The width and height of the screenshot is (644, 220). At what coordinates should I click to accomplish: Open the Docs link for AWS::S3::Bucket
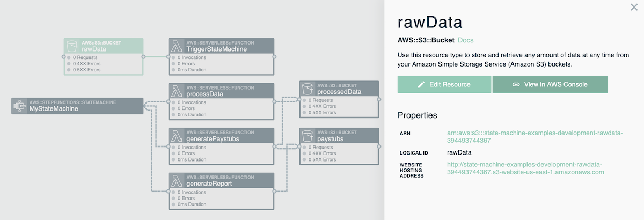466,40
